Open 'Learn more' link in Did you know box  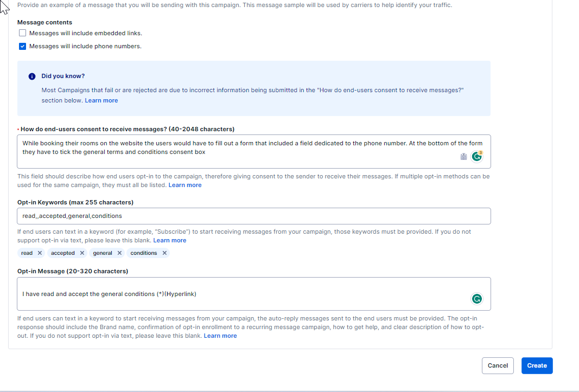pyautogui.click(x=101, y=100)
